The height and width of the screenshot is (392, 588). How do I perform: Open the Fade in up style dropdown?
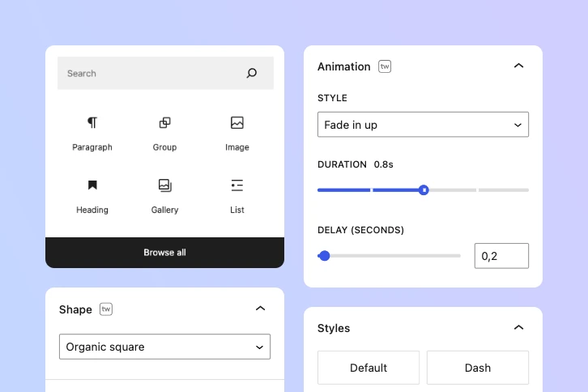pyautogui.click(x=423, y=125)
